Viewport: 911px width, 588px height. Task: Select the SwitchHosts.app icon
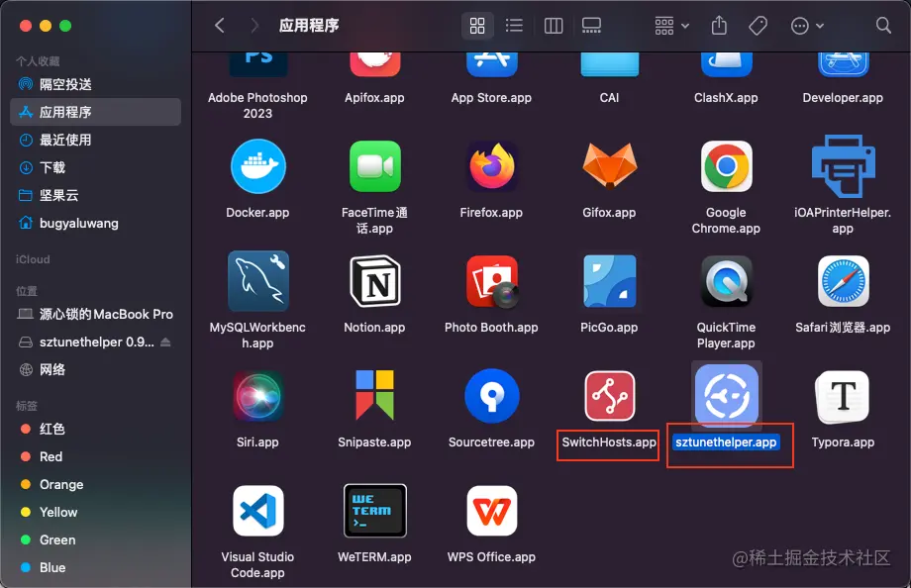click(609, 396)
